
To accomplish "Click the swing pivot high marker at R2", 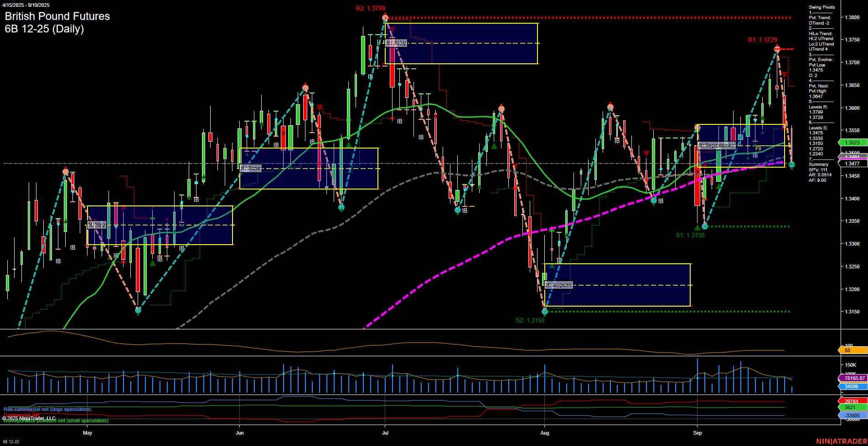I will pos(385,18).
